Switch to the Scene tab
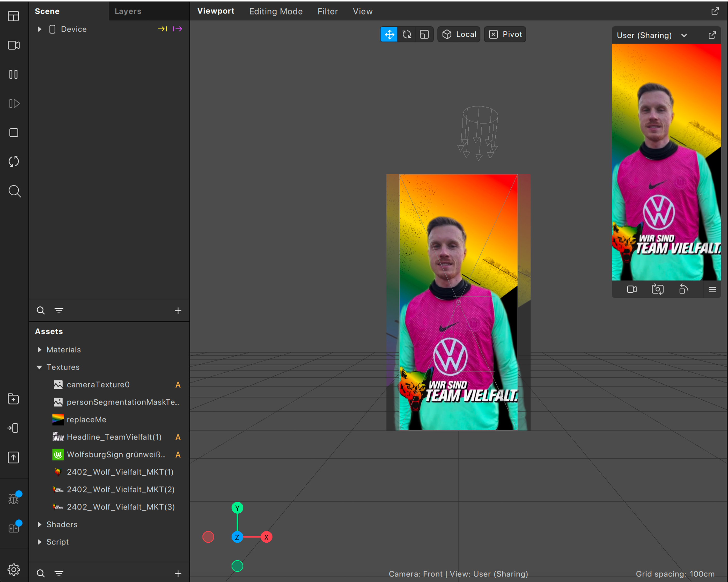 tap(47, 11)
